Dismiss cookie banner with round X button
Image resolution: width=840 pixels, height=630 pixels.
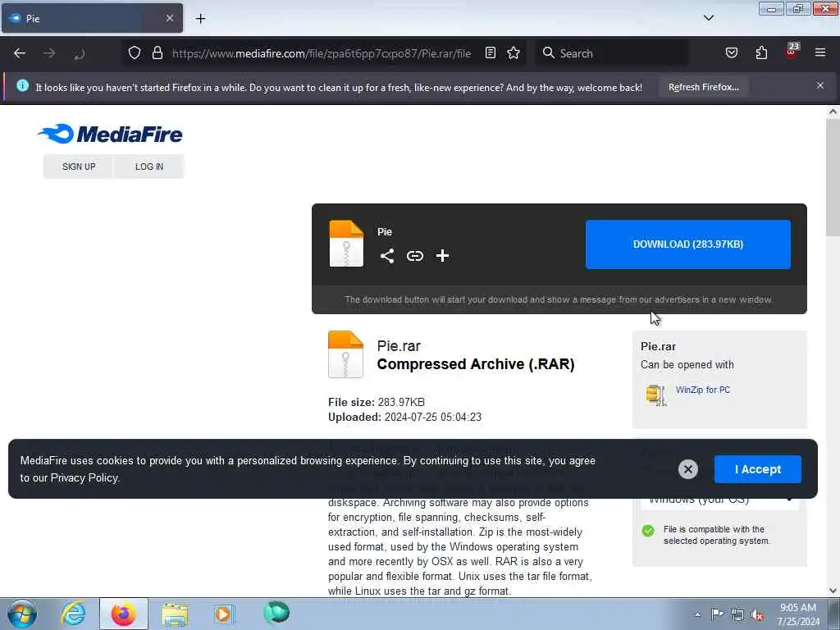(688, 469)
